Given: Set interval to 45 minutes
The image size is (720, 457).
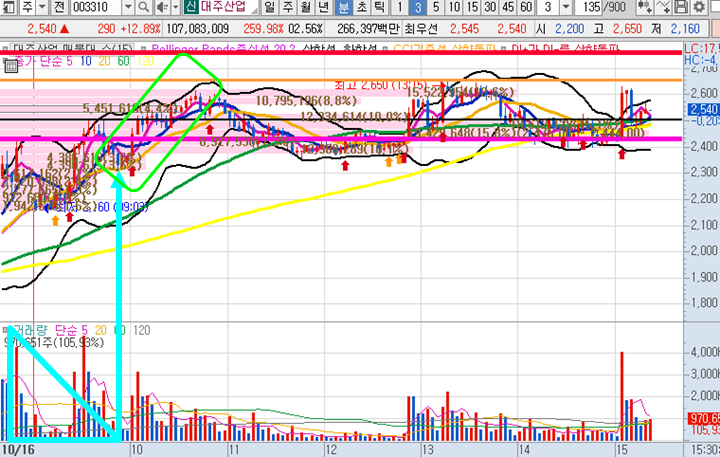Looking at the screenshot, I should tap(508, 7).
